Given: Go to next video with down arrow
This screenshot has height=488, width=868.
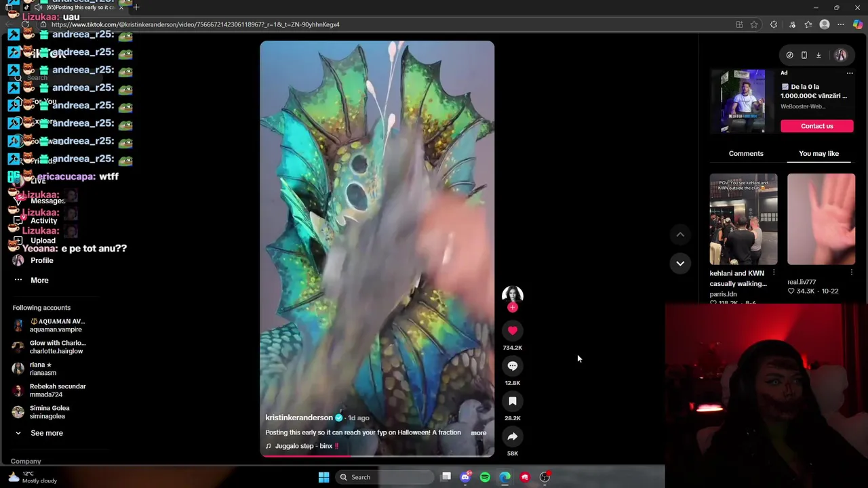Looking at the screenshot, I should coord(680,264).
